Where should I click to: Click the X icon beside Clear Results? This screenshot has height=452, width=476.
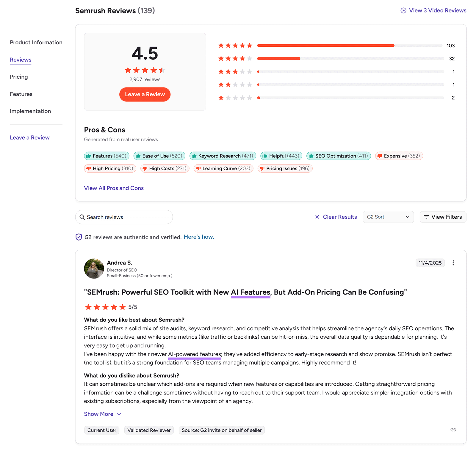(x=317, y=217)
